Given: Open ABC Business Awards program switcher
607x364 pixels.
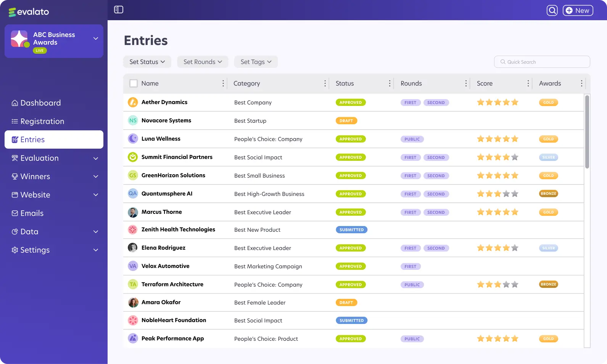Looking at the screenshot, I should coord(54,41).
